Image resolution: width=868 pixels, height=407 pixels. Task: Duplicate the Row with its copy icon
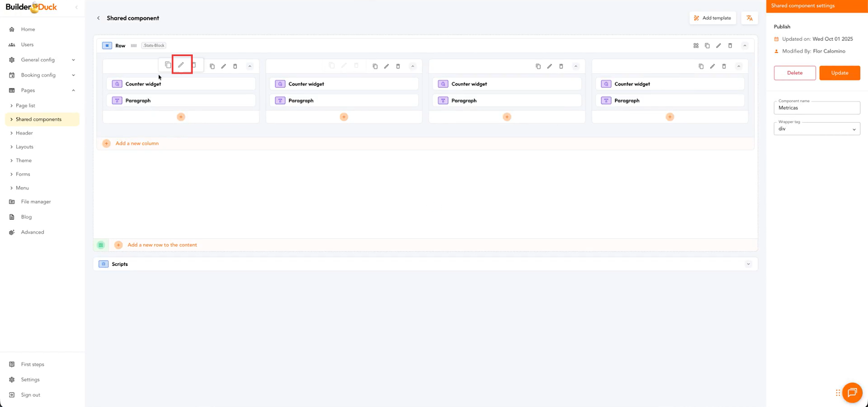pyautogui.click(x=707, y=46)
